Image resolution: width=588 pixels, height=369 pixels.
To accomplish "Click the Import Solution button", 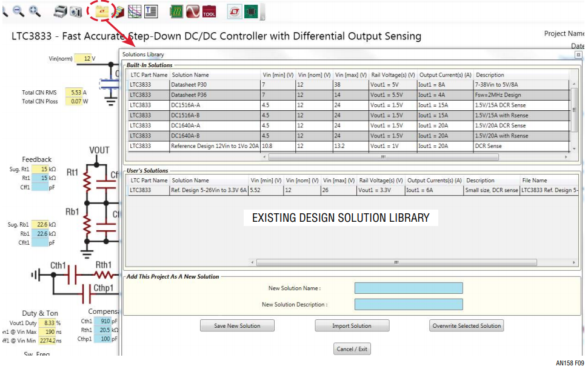I will point(352,325).
